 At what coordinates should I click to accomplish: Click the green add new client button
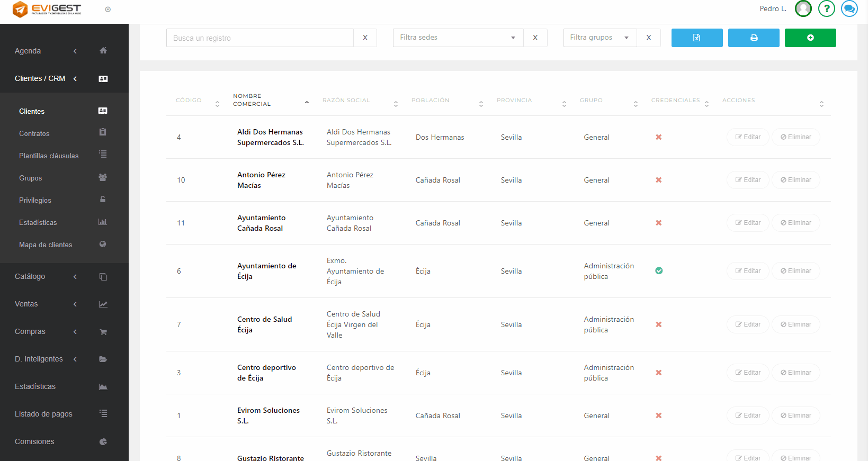810,38
